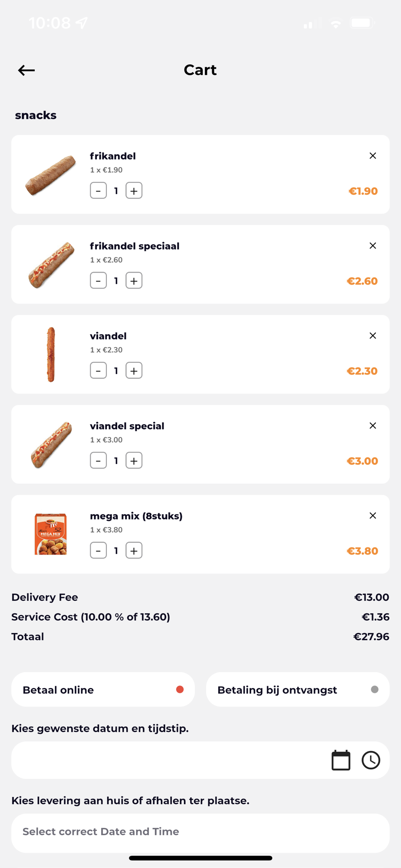Open the calendar date picker icon
This screenshot has height=868, width=401.
tap(341, 760)
